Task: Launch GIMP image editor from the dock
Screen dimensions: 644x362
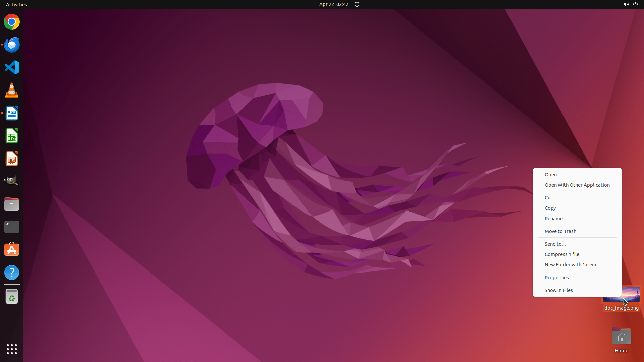Action: 12,181
